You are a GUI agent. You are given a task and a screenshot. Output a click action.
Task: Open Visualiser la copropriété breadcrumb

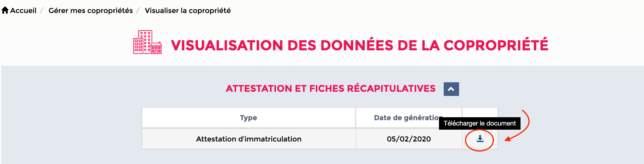point(188,11)
